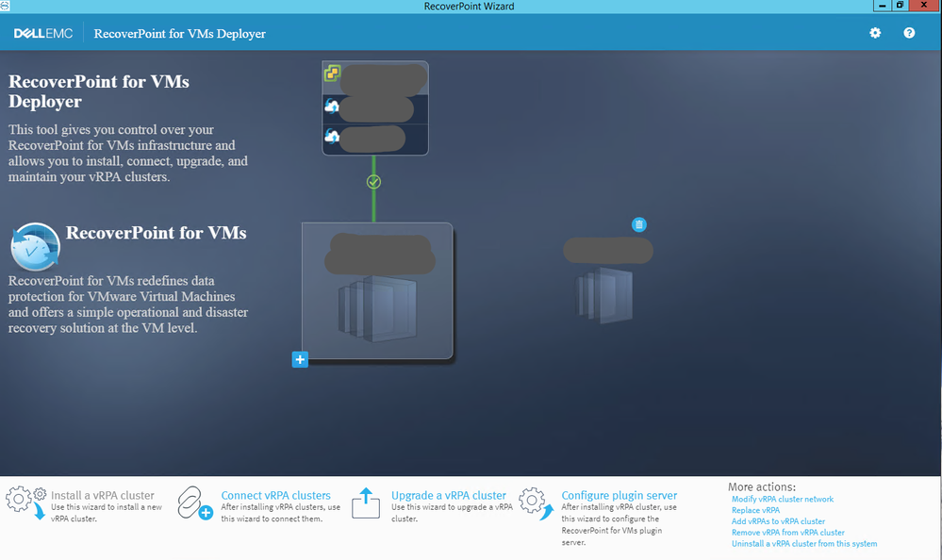Click Add vRPAs to vRPA cluster
The width and height of the screenshot is (942, 560).
(x=778, y=521)
